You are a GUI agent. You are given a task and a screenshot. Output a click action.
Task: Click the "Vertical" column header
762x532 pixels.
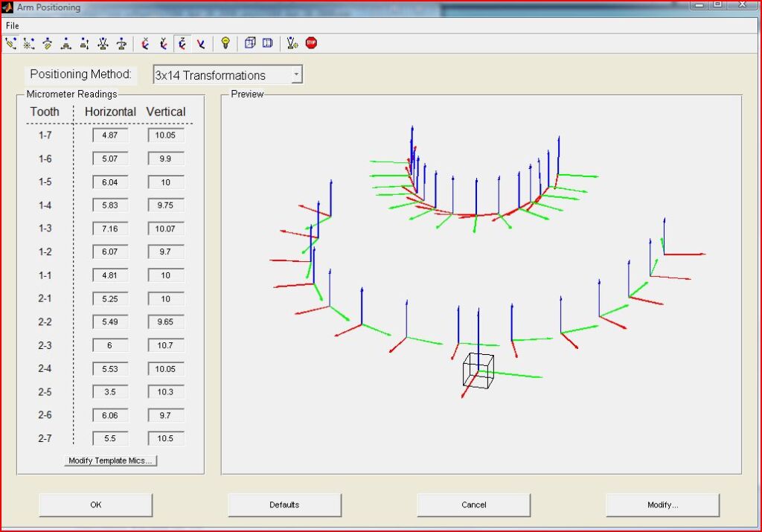pyautogui.click(x=166, y=112)
